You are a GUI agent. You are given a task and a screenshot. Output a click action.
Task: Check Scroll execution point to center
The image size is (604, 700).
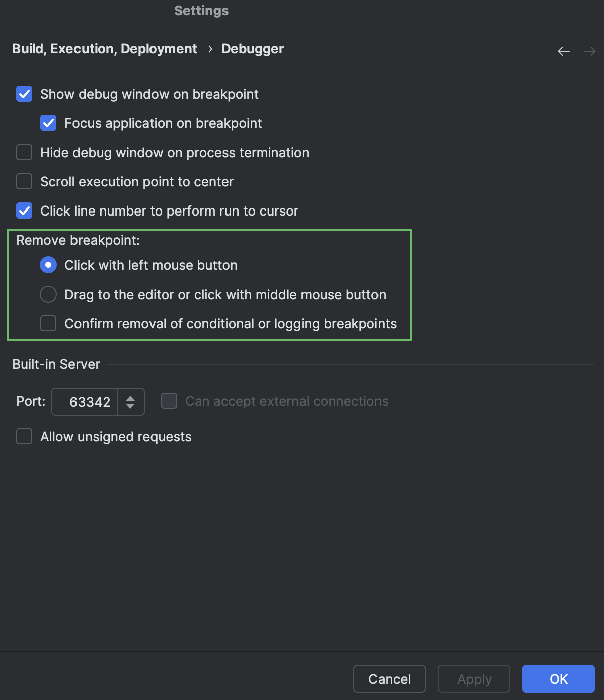24,181
